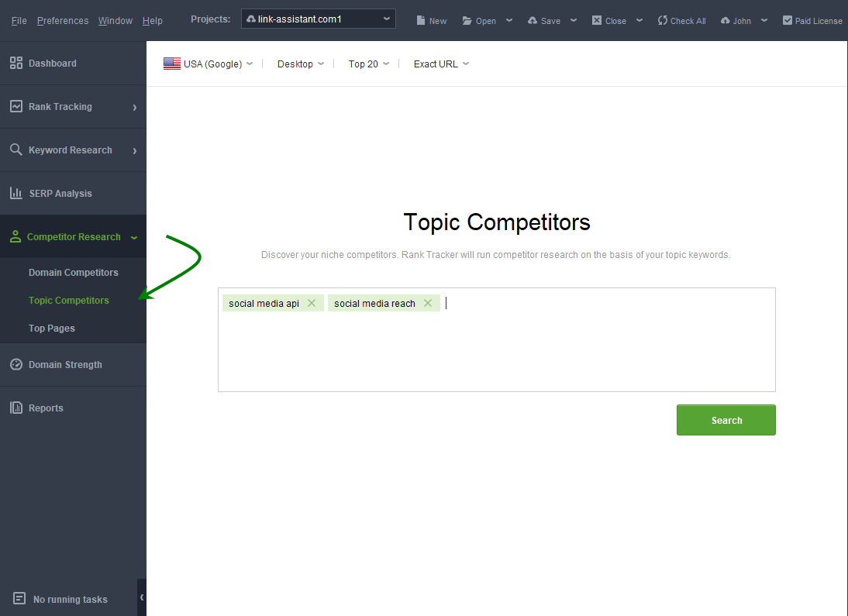Open the USA (Google) search engine dropdown
Image resolution: width=848 pixels, height=616 pixels.
(x=209, y=64)
